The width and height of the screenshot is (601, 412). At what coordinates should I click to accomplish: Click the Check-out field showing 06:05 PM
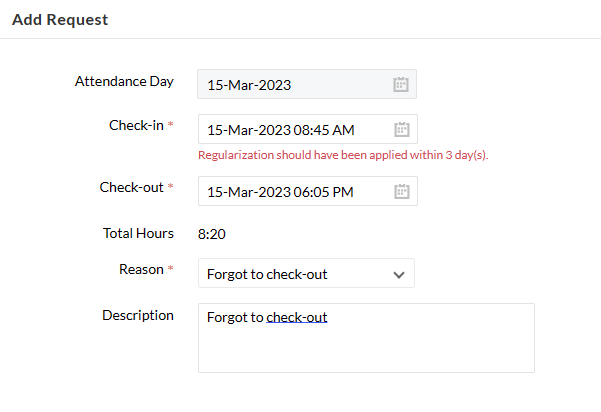308,191
